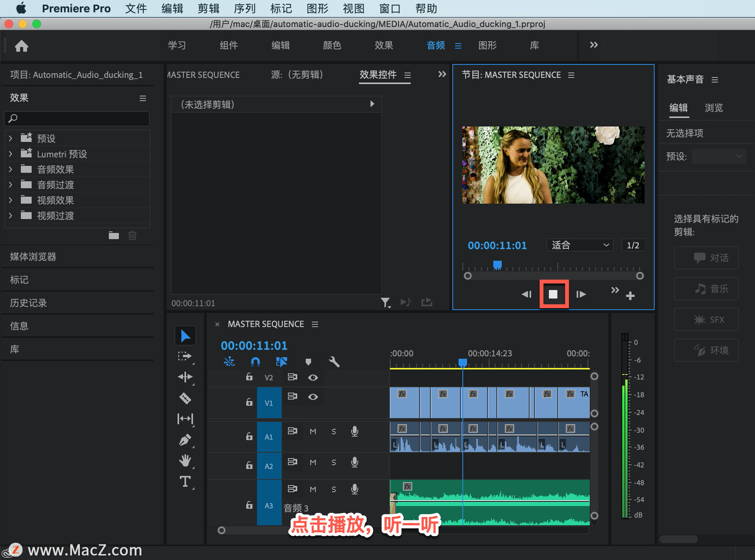Open the 音频 workspace menu icon
Image resolution: width=755 pixels, height=560 pixels.
(x=458, y=46)
